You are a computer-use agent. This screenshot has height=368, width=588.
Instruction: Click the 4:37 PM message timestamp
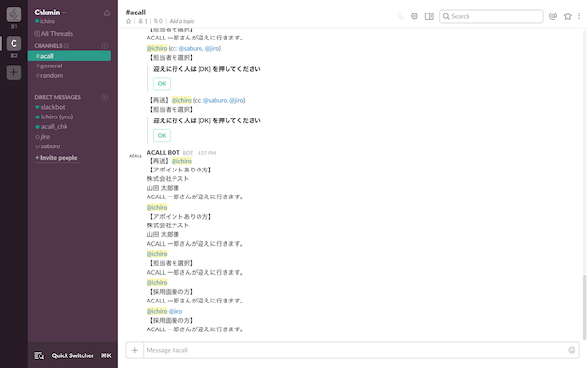tap(206, 153)
